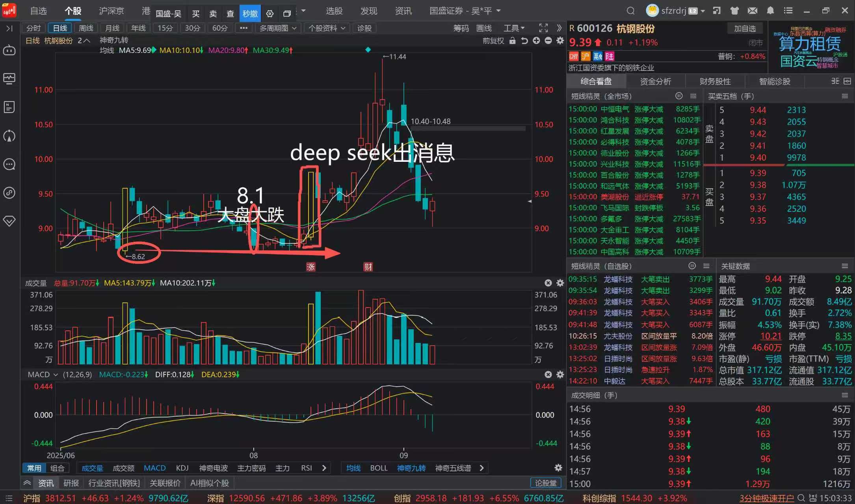Open the AI robot assistant in sidebar
Viewport: 855px width, 504px height.
[x=9, y=50]
